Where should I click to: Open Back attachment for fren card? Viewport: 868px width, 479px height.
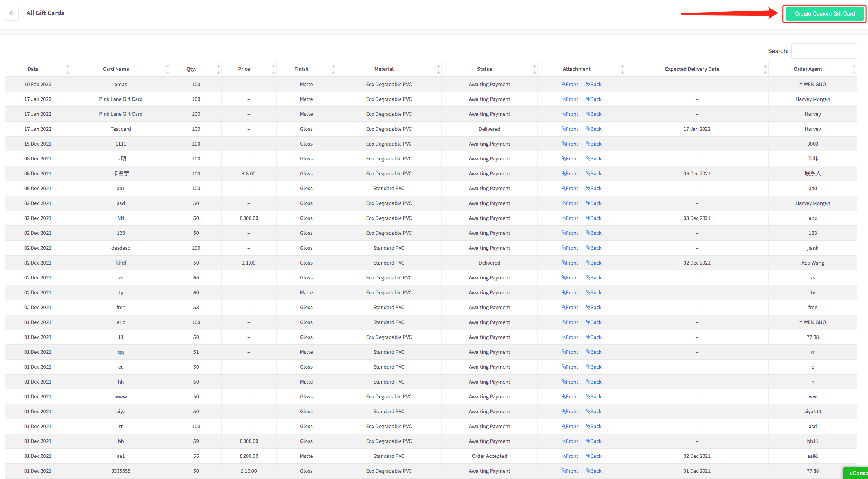(x=594, y=308)
